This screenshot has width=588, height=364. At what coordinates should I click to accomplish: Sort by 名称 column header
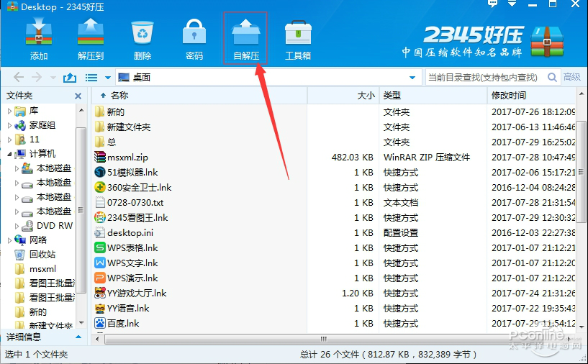point(199,96)
